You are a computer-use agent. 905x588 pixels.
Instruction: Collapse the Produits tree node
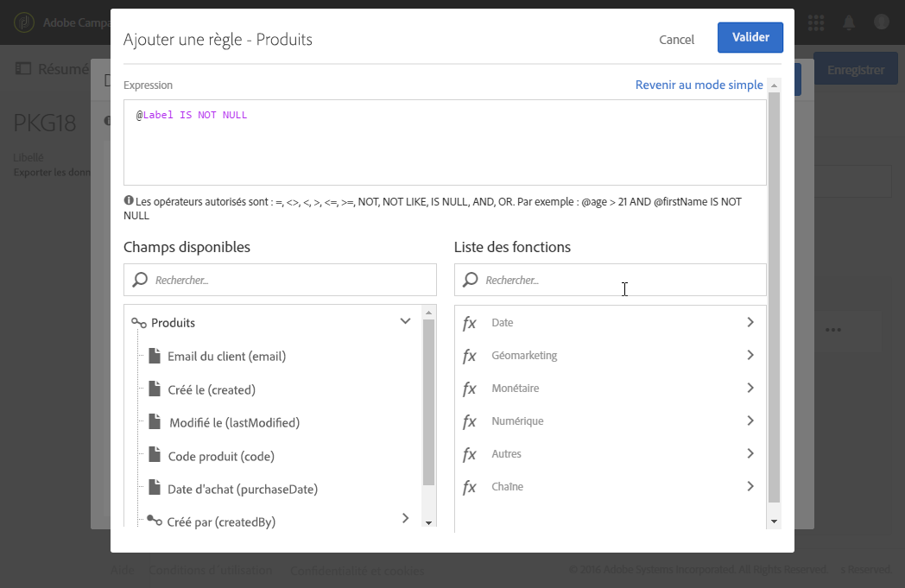(405, 322)
